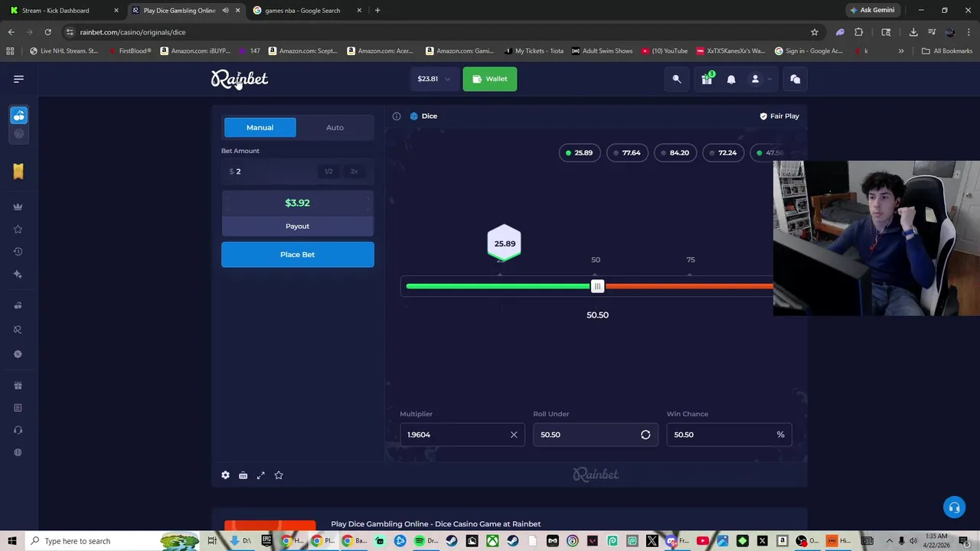Click the Bet Amount input field
This screenshot has height=551, width=980.
pos(269,171)
